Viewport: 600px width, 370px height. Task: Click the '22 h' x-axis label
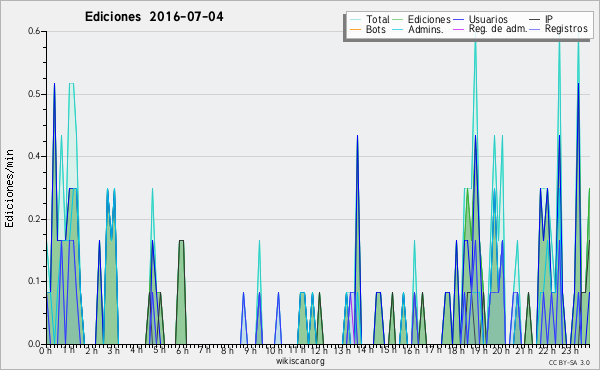(546, 350)
